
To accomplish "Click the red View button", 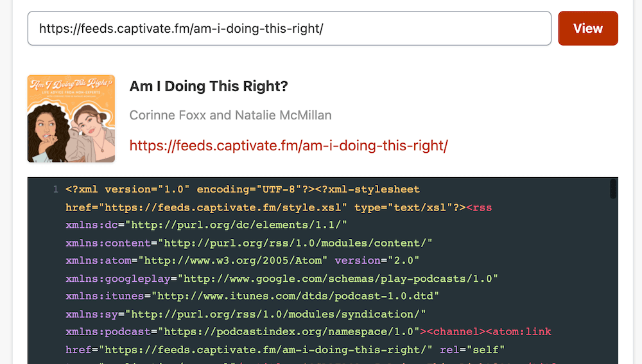I will 587,28.
